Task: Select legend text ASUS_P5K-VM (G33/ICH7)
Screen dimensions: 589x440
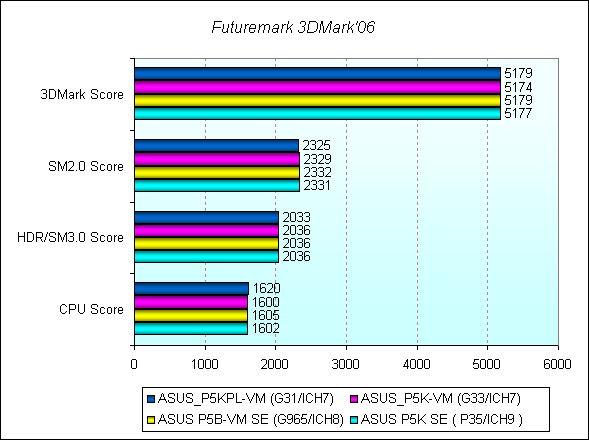Action: 441,398
